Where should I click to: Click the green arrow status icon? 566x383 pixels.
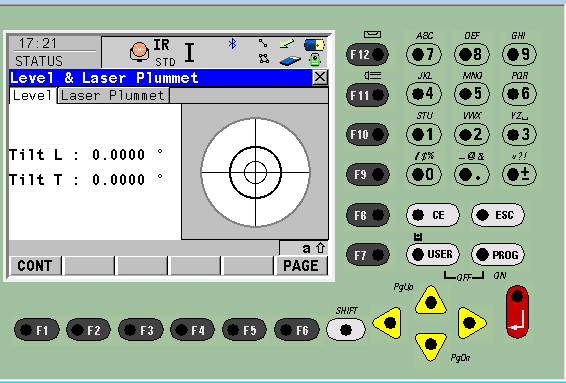pyautogui.click(x=287, y=44)
